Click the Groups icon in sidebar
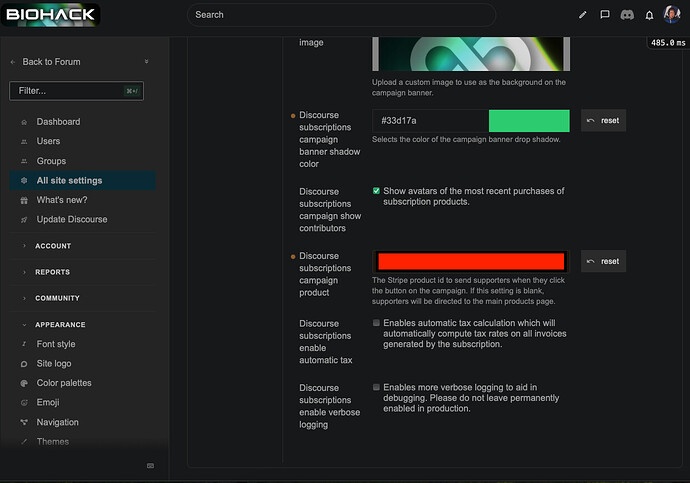The height and width of the screenshot is (483, 690). point(24,161)
